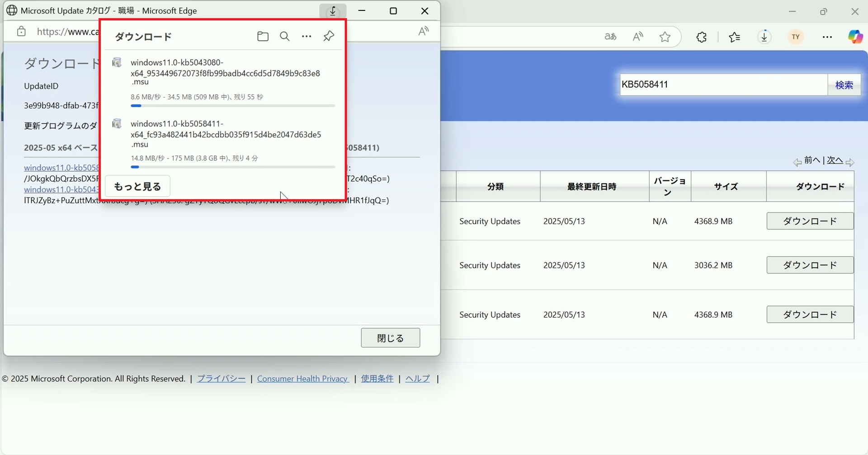The height and width of the screenshot is (455, 868).
Task: Open the TY profile avatar
Action: [796, 37]
